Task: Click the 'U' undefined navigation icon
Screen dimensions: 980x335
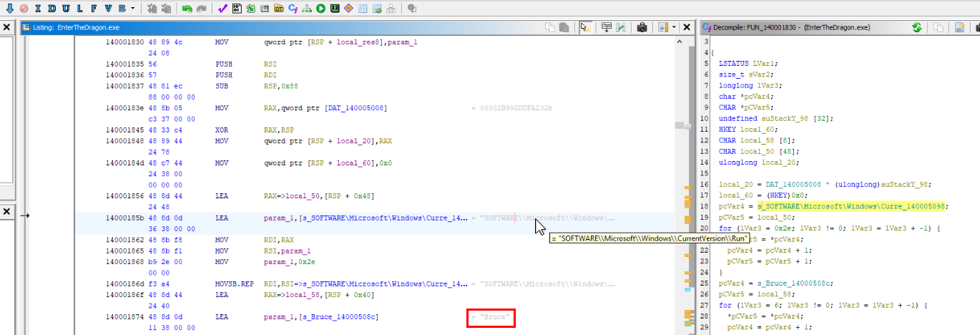Action: click(x=64, y=9)
